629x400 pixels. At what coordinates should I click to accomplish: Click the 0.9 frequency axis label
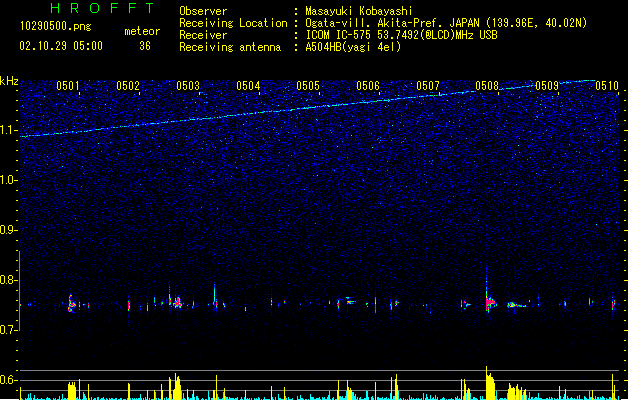(x=9, y=230)
